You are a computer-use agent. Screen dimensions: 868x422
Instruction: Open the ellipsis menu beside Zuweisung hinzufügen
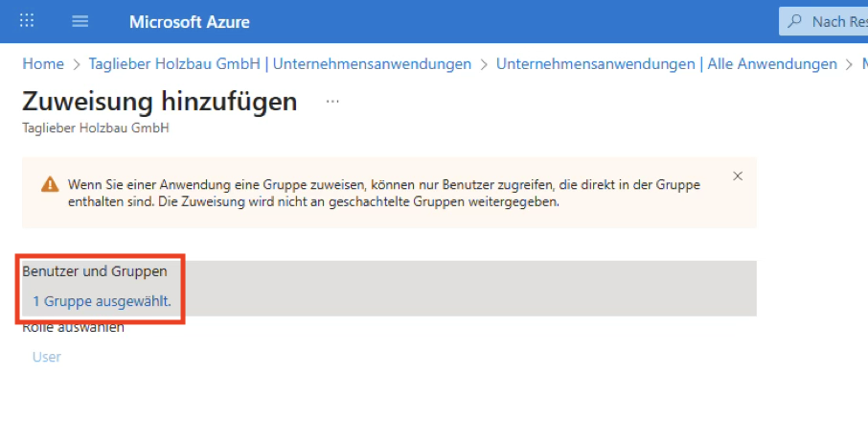point(332,101)
